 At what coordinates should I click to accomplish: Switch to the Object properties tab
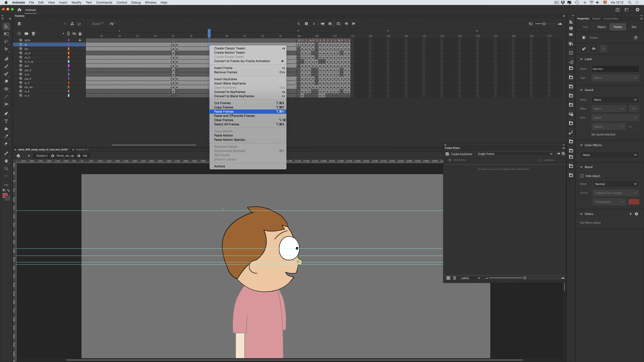pyautogui.click(x=601, y=27)
